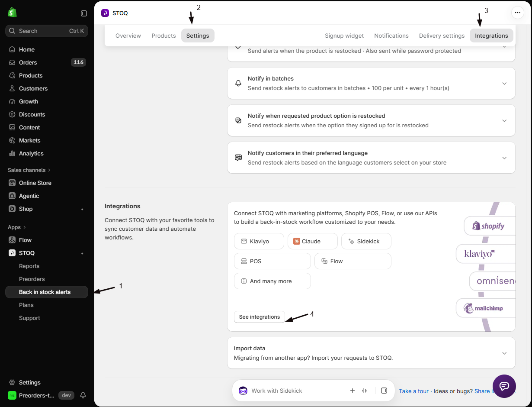532x407 pixels.
Task: Click the Sidekick avatar icon
Action: (243, 391)
